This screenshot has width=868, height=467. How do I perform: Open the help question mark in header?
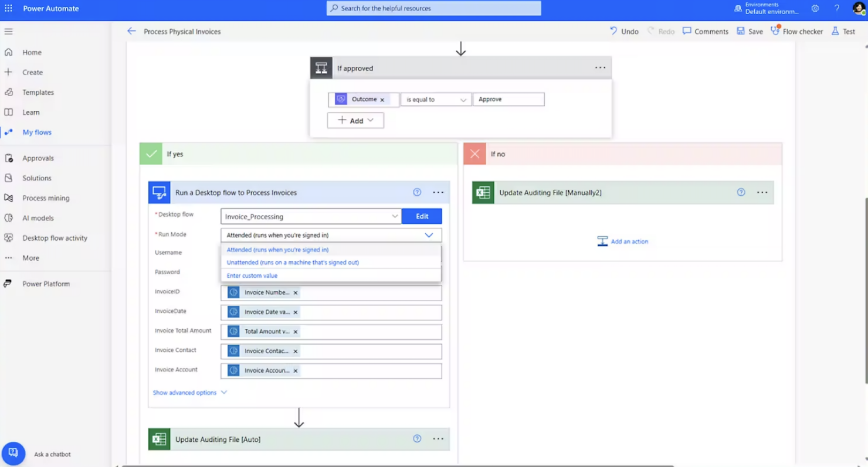(x=837, y=8)
